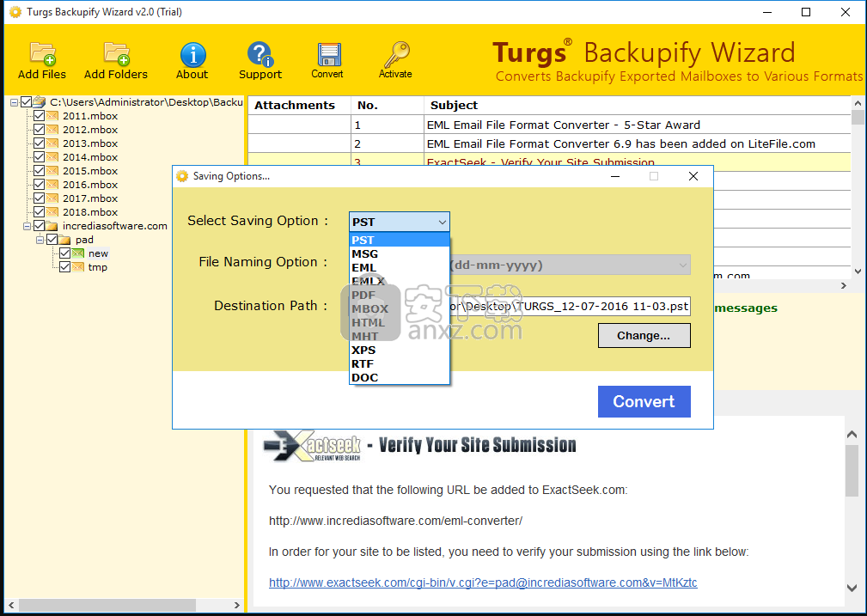Open the Support help icon
867x616 pixels.
[x=259, y=54]
